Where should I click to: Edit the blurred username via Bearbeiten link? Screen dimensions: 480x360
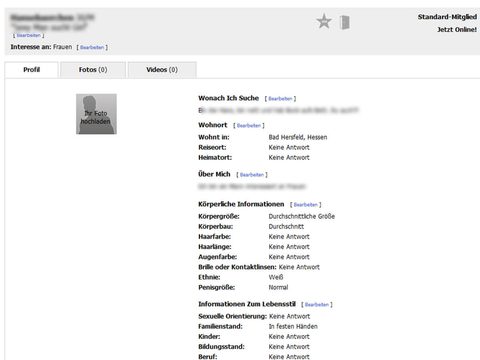click(29, 35)
